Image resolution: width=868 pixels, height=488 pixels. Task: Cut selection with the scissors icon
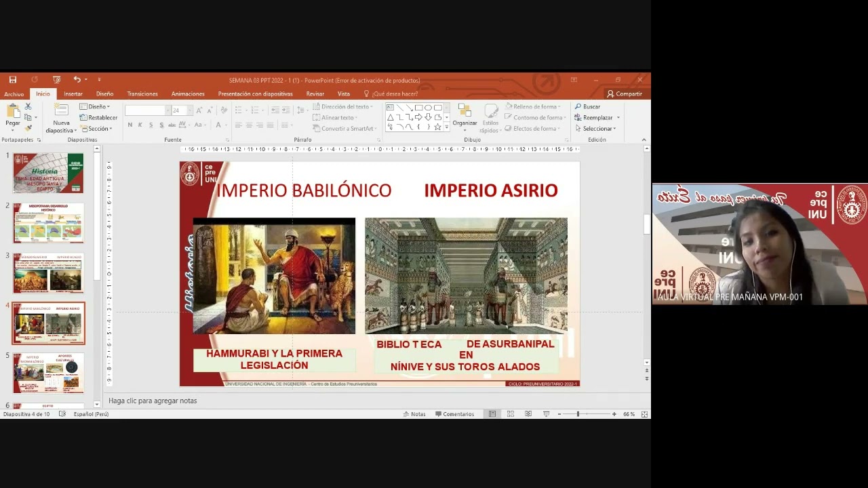28,106
